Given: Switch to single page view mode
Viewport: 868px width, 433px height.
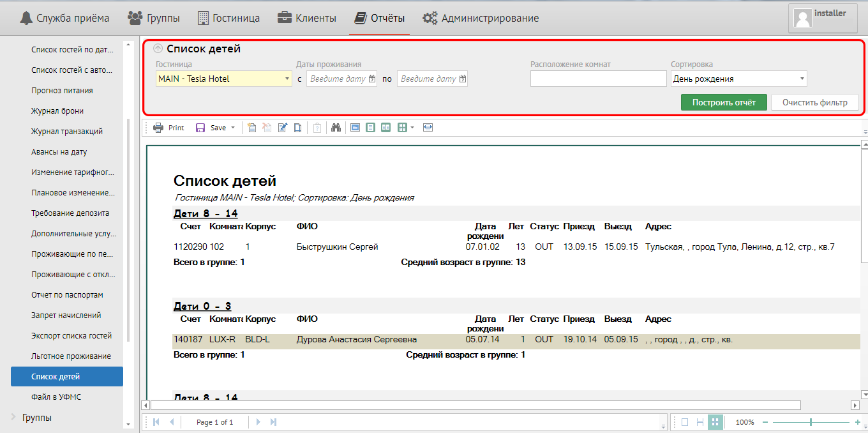Looking at the screenshot, I should (685, 422).
